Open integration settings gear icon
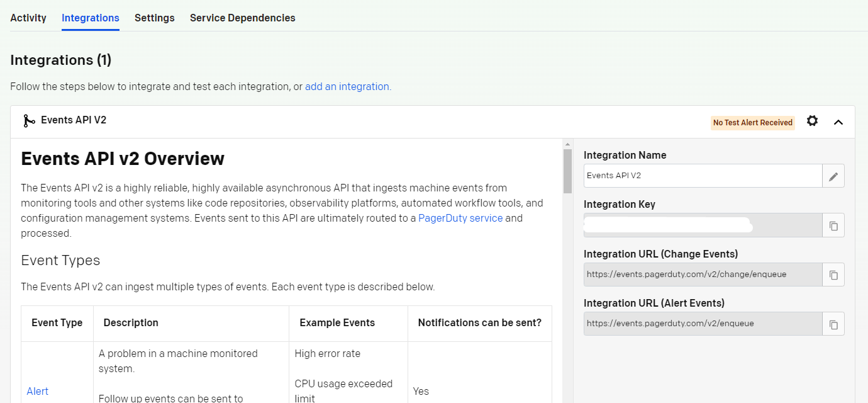The height and width of the screenshot is (403, 868). (x=812, y=121)
